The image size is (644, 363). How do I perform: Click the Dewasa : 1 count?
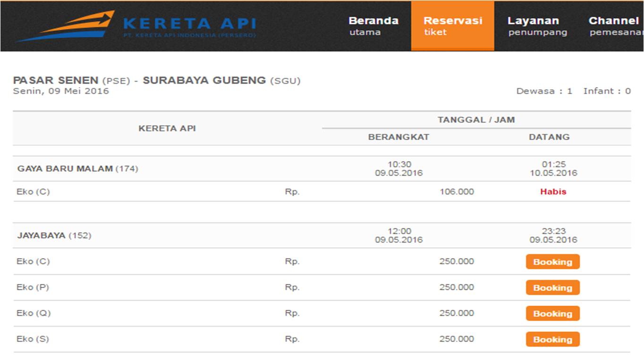pos(544,91)
